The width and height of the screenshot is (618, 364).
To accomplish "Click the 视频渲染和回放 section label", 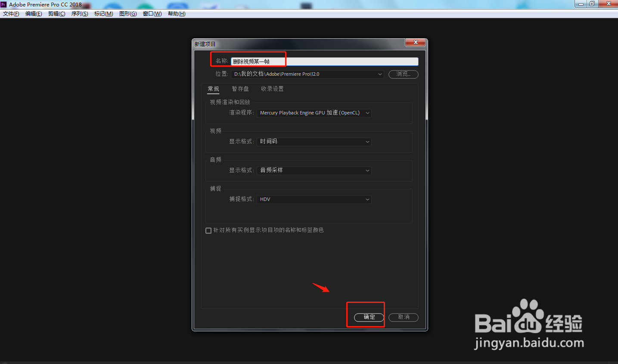I will tap(230, 102).
